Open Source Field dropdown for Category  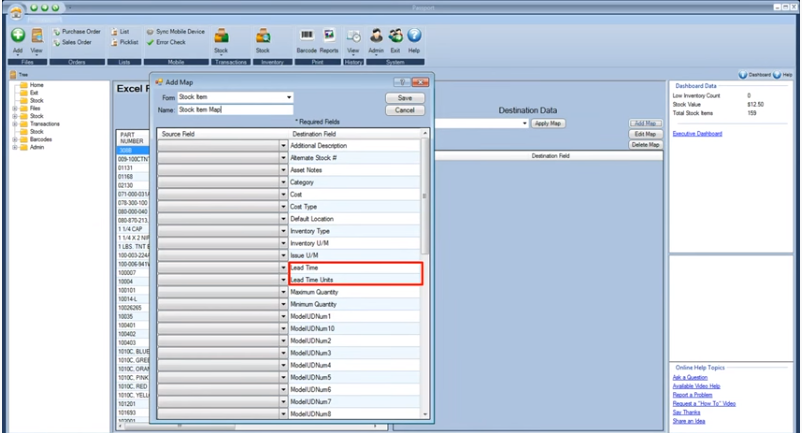pyautogui.click(x=283, y=183)
